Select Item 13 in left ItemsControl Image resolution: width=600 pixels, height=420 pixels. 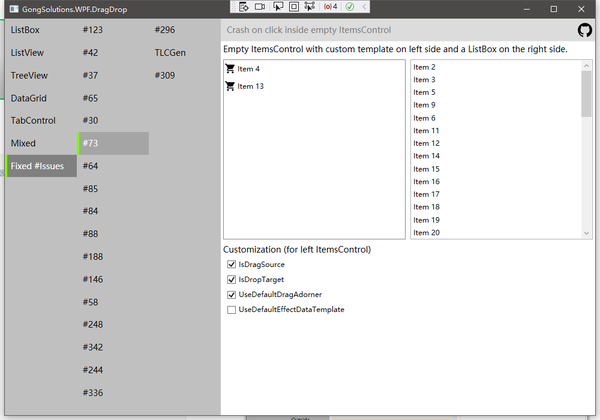pyautogui.click(x=250, y=86)
